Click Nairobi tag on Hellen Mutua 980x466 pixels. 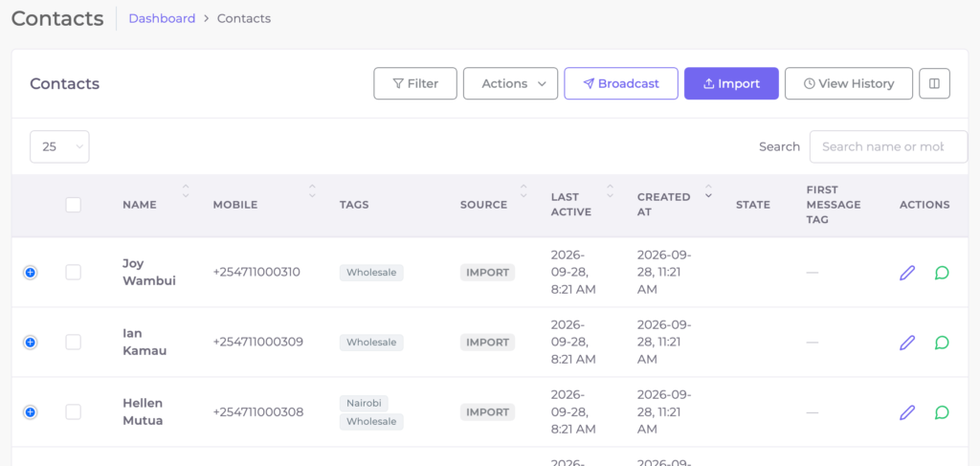[364, 403]
